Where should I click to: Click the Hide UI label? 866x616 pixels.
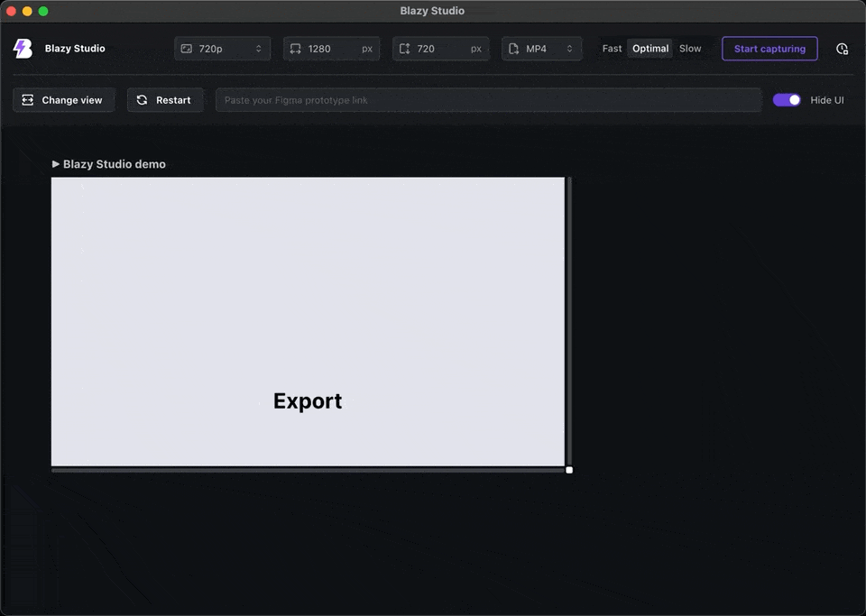pos(827,100)
